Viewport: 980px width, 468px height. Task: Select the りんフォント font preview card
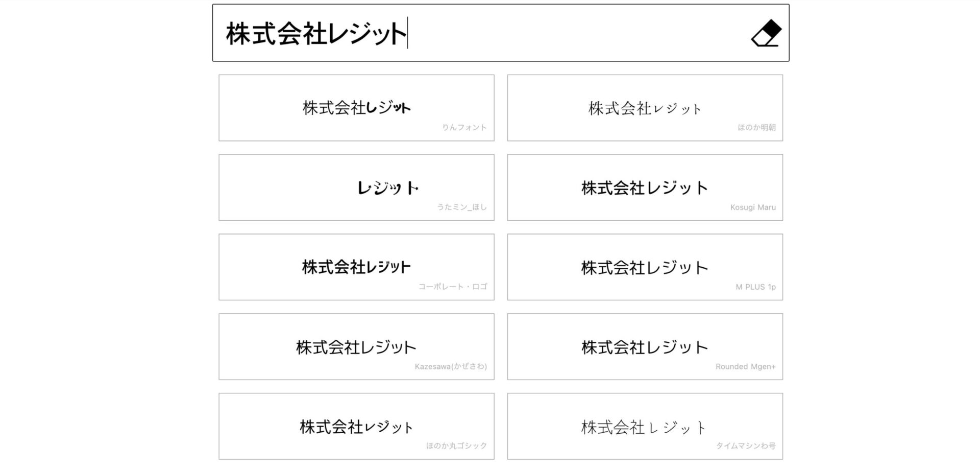[x=356, y=108]
